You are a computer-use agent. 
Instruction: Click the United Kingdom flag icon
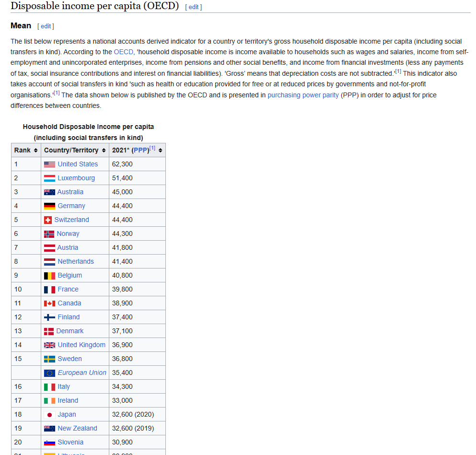(49, 345)
